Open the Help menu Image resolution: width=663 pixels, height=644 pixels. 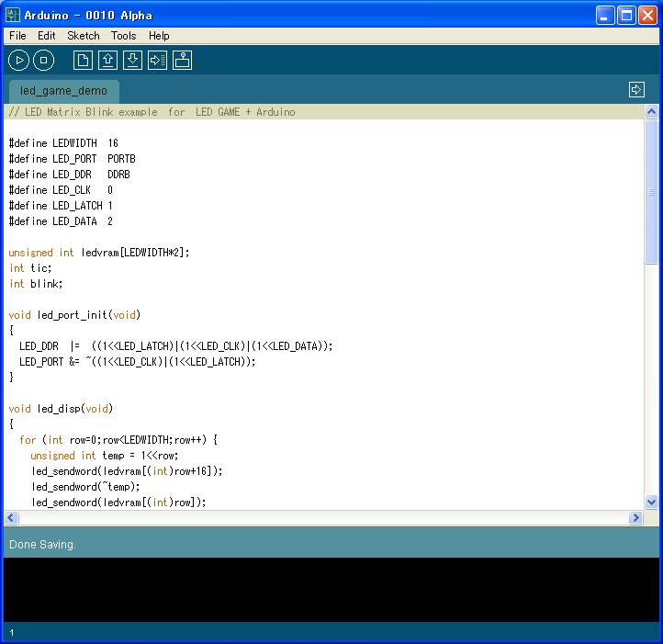[x=159, y=36]
